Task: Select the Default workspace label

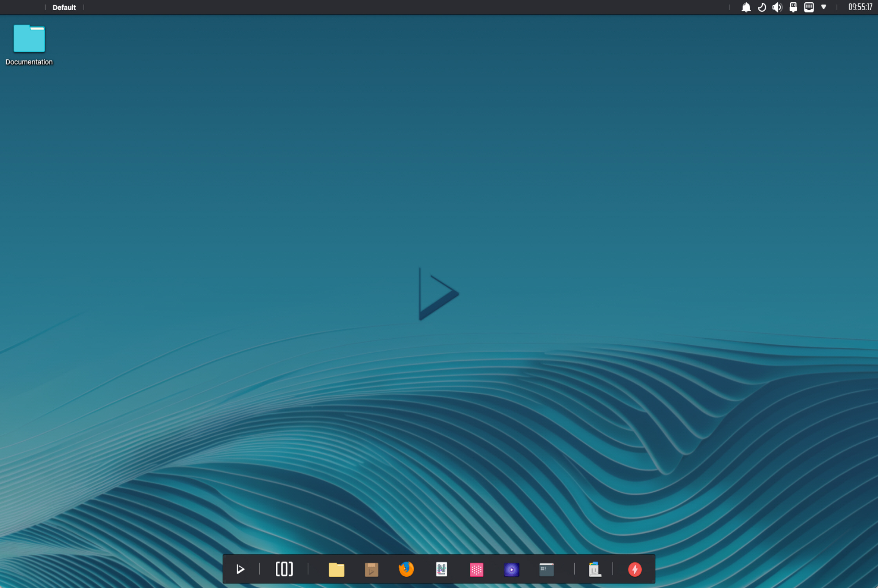Action: pyautogui.click(x=64, y=7)
